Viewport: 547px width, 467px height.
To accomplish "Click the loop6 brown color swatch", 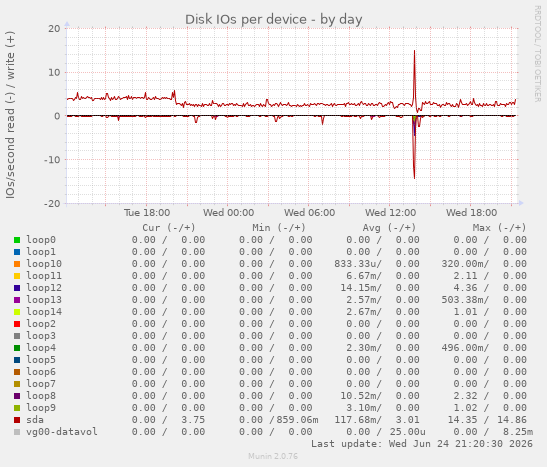I will 17,372.
